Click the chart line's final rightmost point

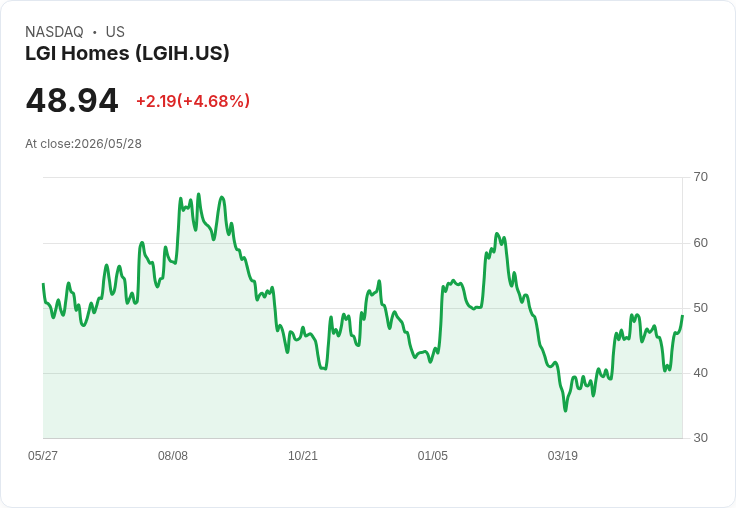682,316
